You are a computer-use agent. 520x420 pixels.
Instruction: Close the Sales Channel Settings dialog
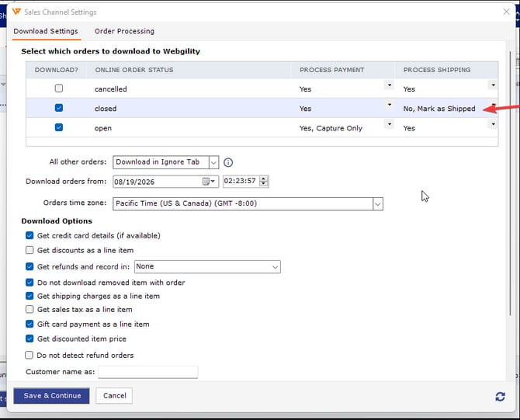point(506,12)
